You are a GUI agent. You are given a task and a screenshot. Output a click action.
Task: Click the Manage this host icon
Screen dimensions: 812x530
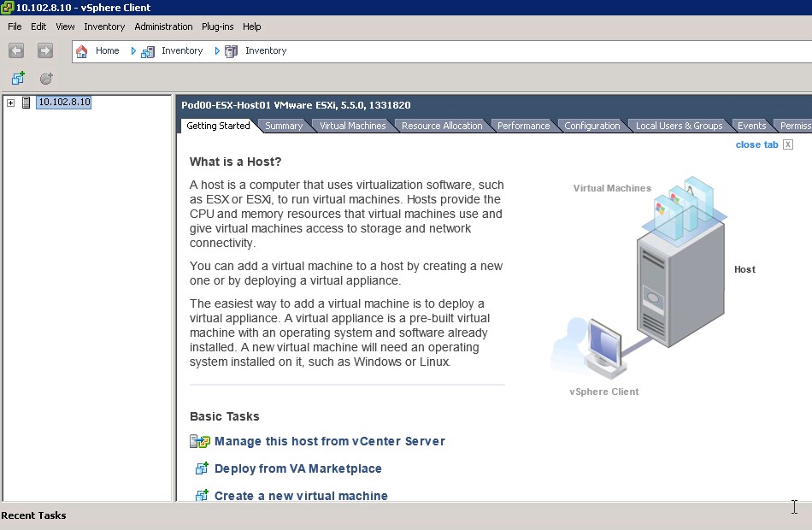coord(200,442)
